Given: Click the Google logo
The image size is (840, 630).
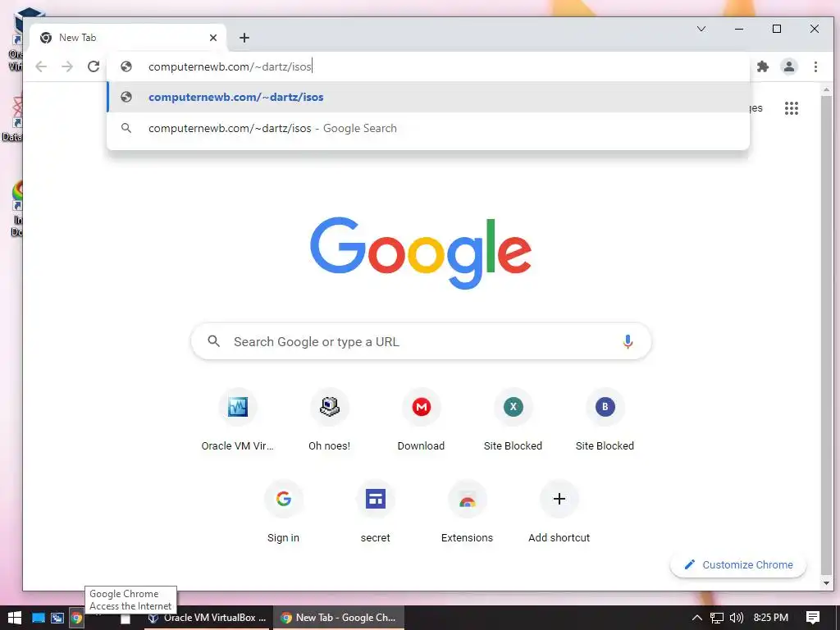Looking at the screenshot, I should click(x=421, y=253).
